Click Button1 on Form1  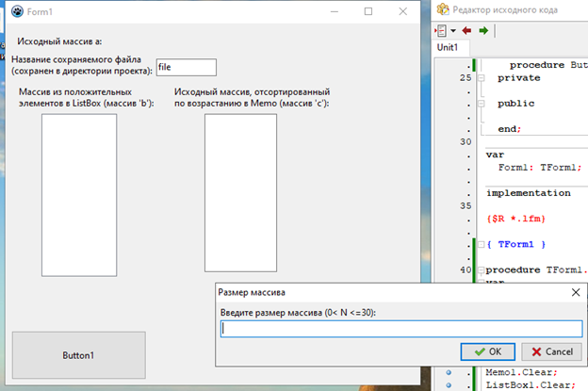tap(79, 355)
